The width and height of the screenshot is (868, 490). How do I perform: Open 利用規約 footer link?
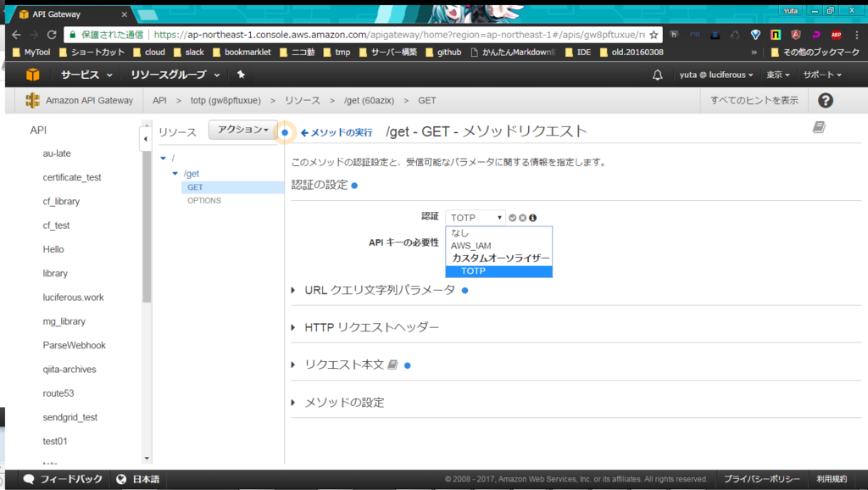click(832, 479)
